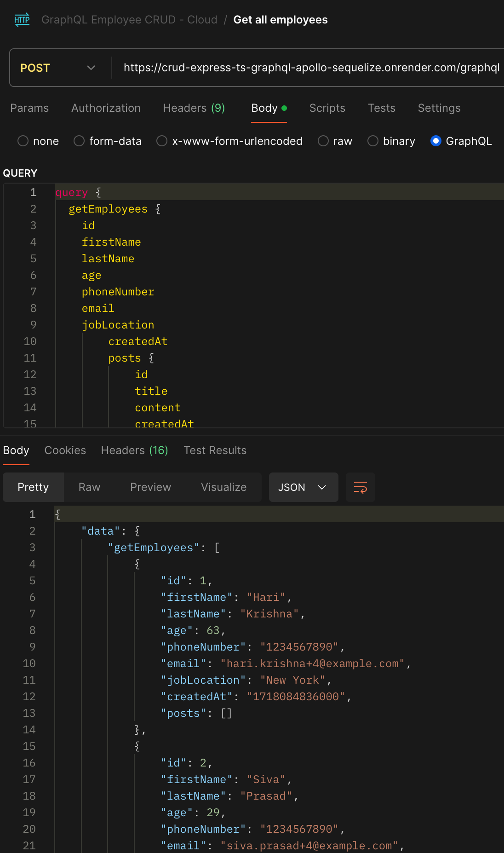The image size is (504, 853).
Task: Open the GraphQL Employee CRUD - Cloud collection link
Action: click(129, 20)
